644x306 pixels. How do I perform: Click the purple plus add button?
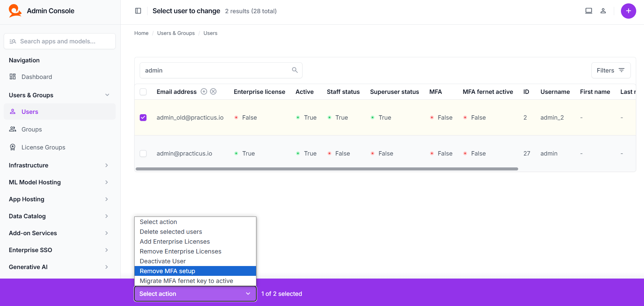(628, 11)
